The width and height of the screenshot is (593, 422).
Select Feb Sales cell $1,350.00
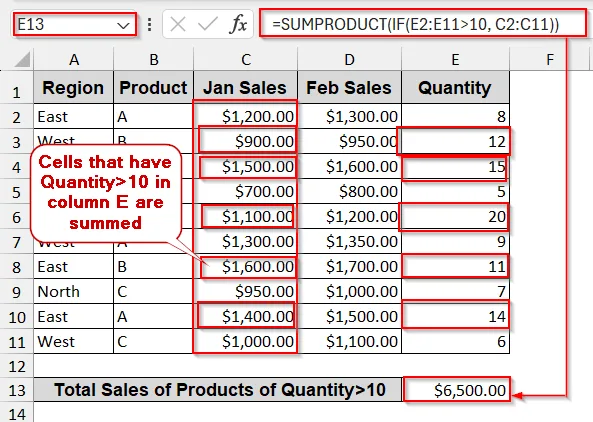[349, 241]
